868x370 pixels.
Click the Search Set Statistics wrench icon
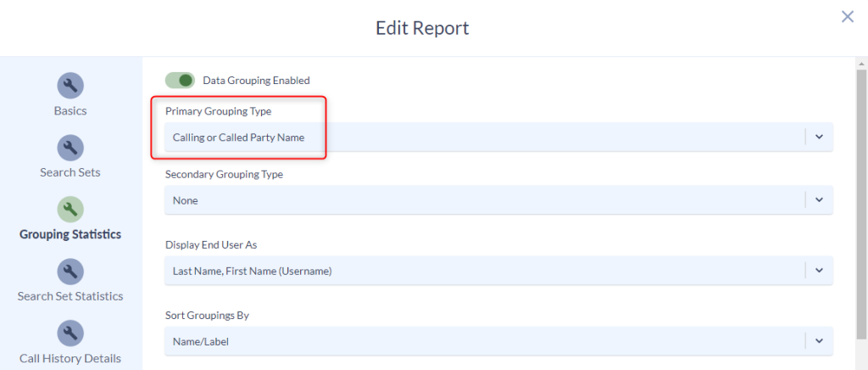[70, 272]
